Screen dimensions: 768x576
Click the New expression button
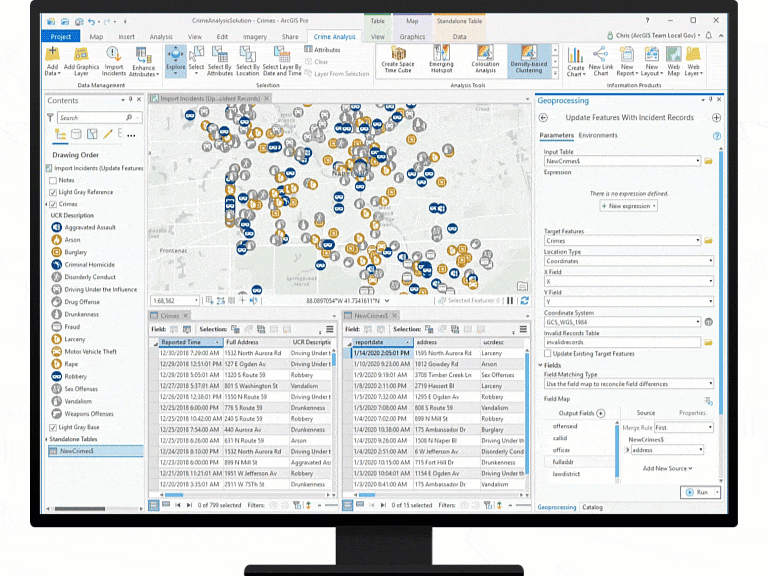(628, 206)
